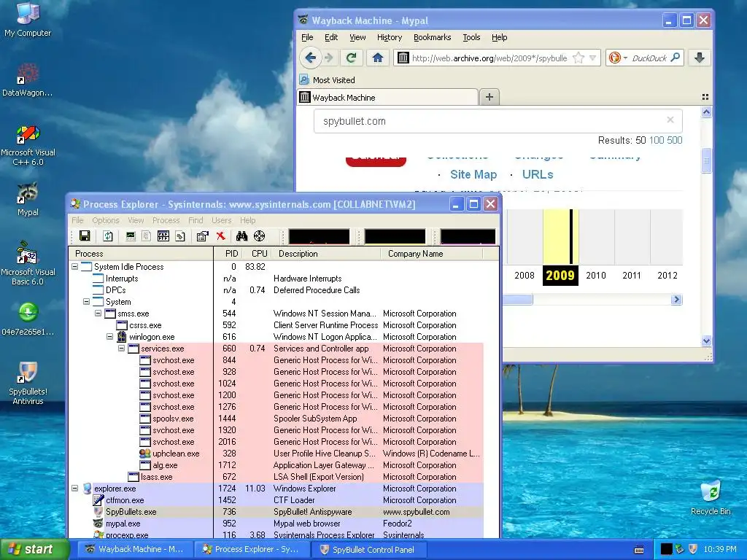The width and height of the screenshot is (747, 560).
Task: Reload page in Mypal browser
Action: [352, 58]
